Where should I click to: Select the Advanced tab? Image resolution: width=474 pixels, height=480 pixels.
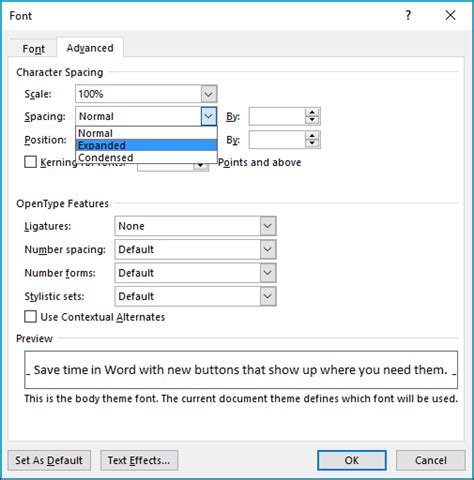(90, 48)
